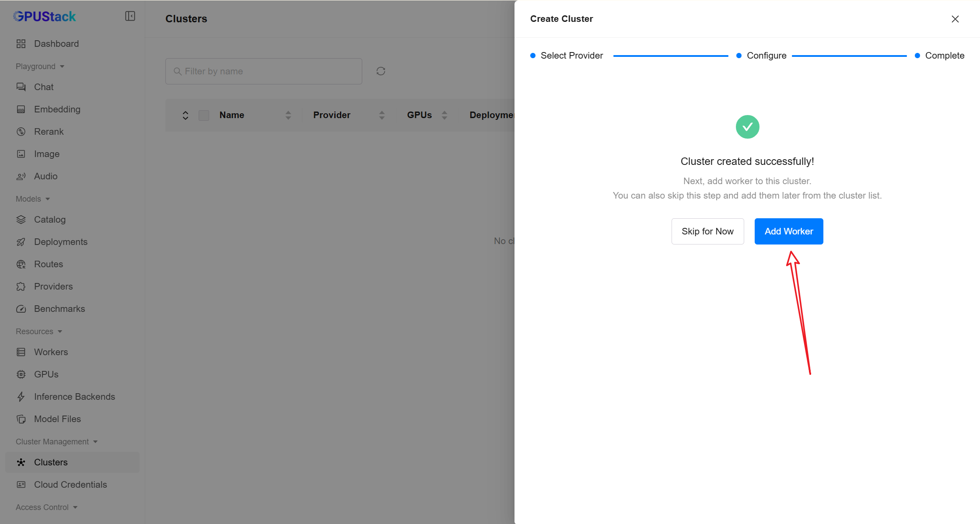Select the GPUs chip icon in the sidebar
Screen dimensions: 980x524
tap(21, 374)
